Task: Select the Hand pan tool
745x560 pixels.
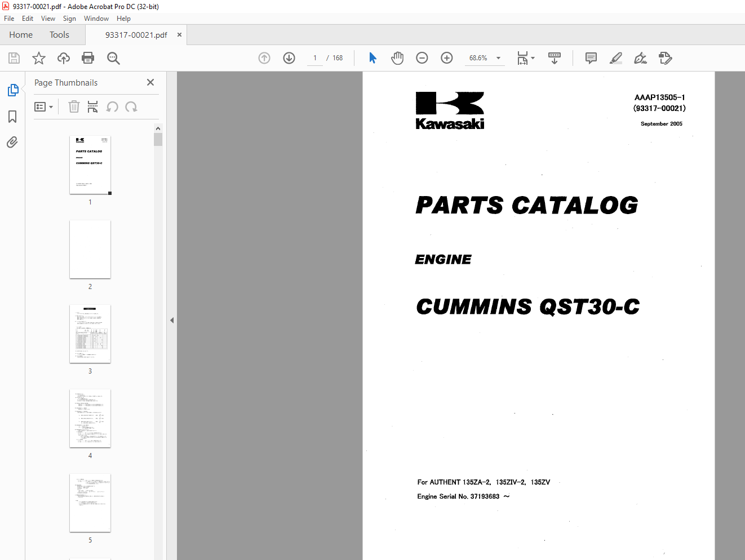Action: tap(397, 58)
